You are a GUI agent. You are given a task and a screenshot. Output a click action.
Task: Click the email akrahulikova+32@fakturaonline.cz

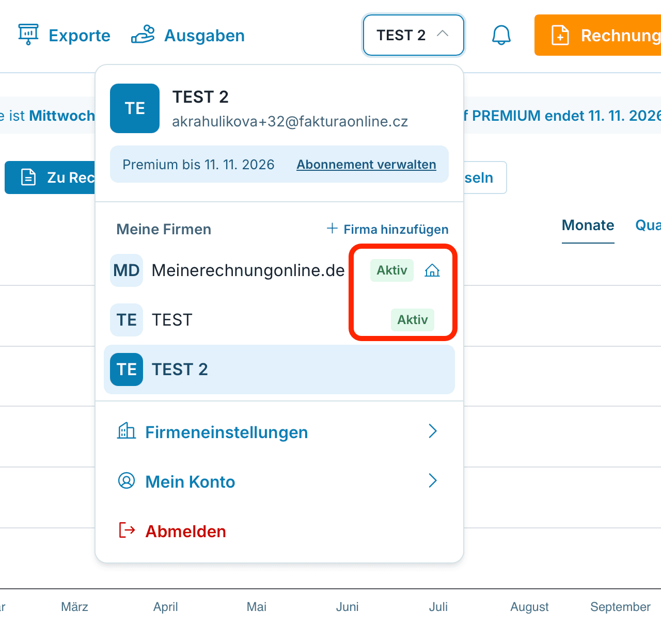(290, 121)
